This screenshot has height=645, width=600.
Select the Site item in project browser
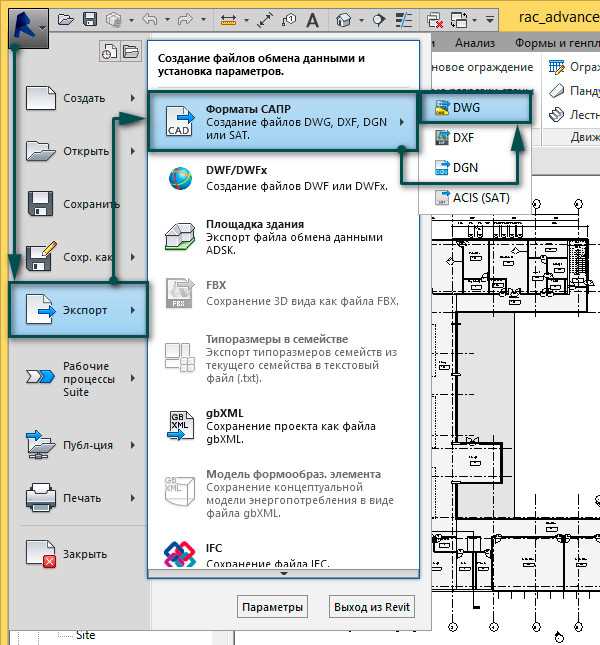pyautogui.click(x=86, y=635)
